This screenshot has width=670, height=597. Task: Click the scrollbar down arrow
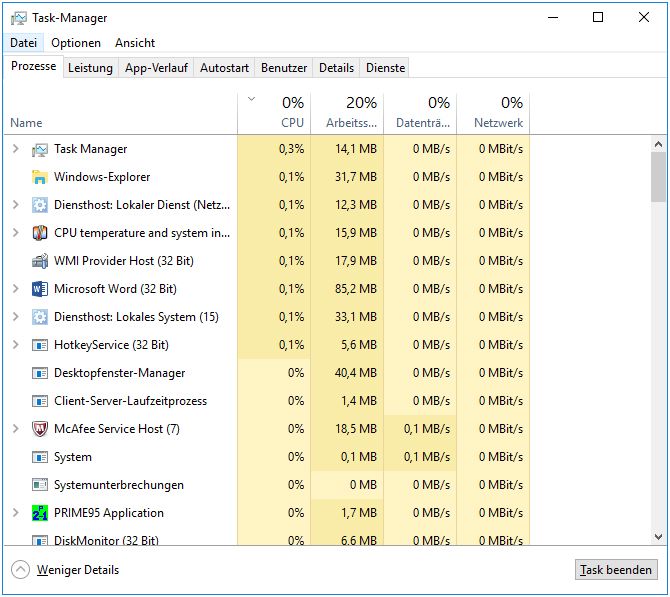[x=658, y=536]
